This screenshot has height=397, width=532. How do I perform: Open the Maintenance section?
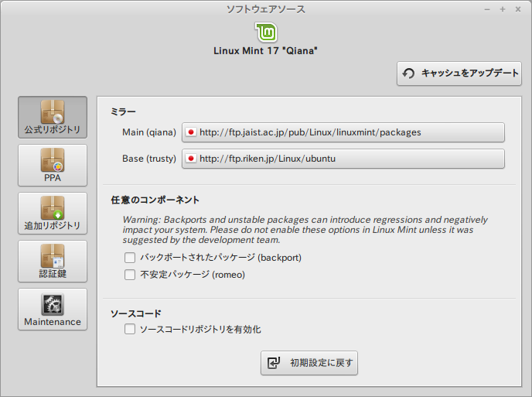[53, 309]
